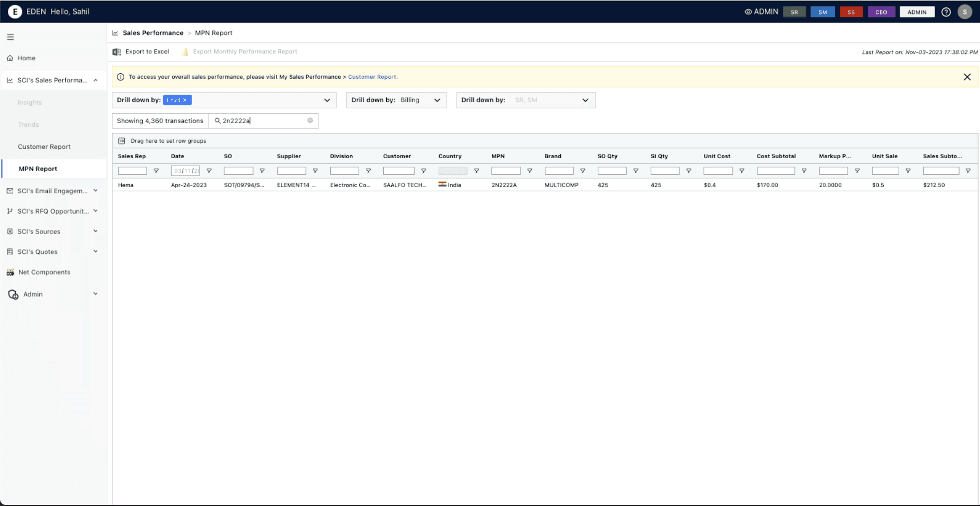This screenshot has width=980, height=506.
Task: Expand SCI's RFQ Opportunities section
Action: [95, 211]
